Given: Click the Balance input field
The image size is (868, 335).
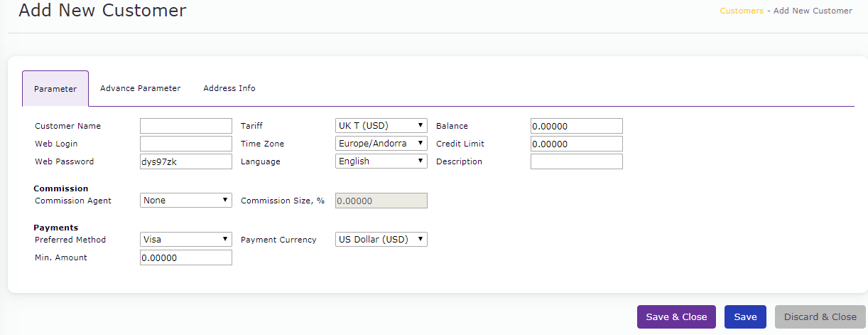Looking at the screenshot, I should click(x=576, y=126).
